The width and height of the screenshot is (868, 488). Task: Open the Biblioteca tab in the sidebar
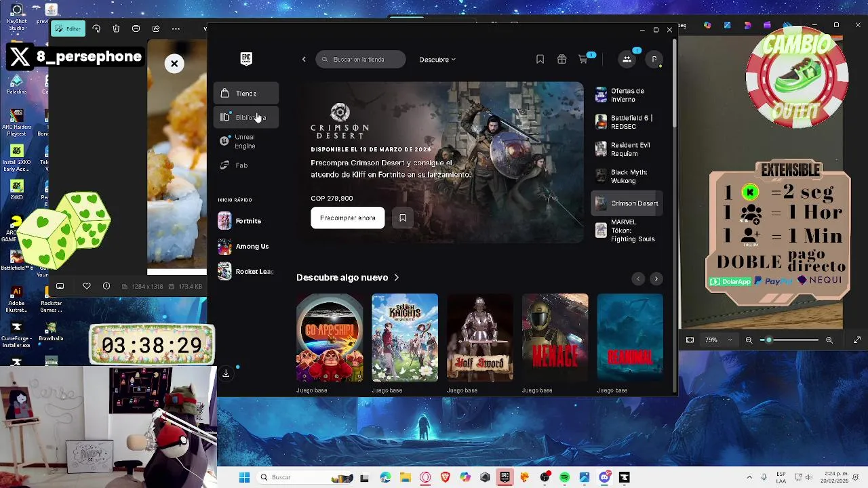tap(246, 117)
